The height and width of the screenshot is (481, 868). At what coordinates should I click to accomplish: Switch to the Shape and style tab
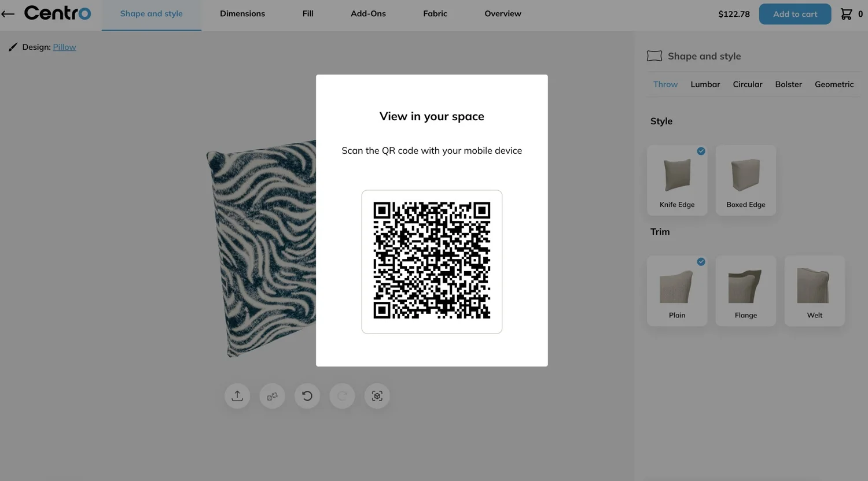[152, 14]
